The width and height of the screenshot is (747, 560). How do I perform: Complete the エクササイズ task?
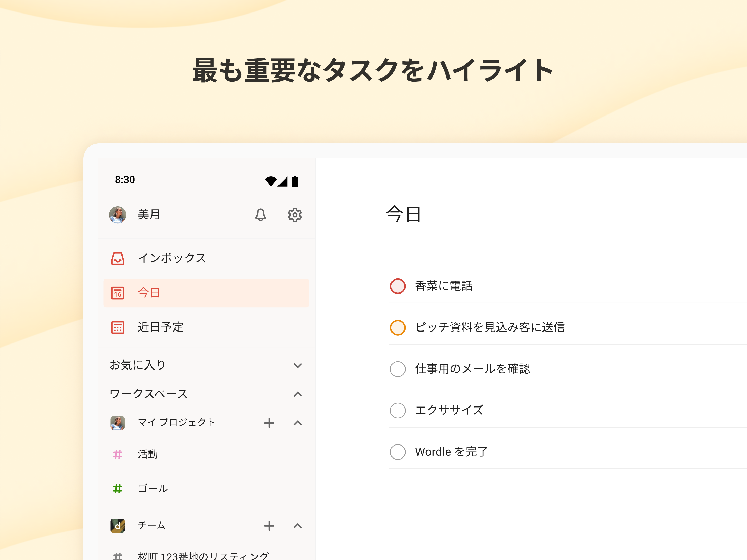398,410
